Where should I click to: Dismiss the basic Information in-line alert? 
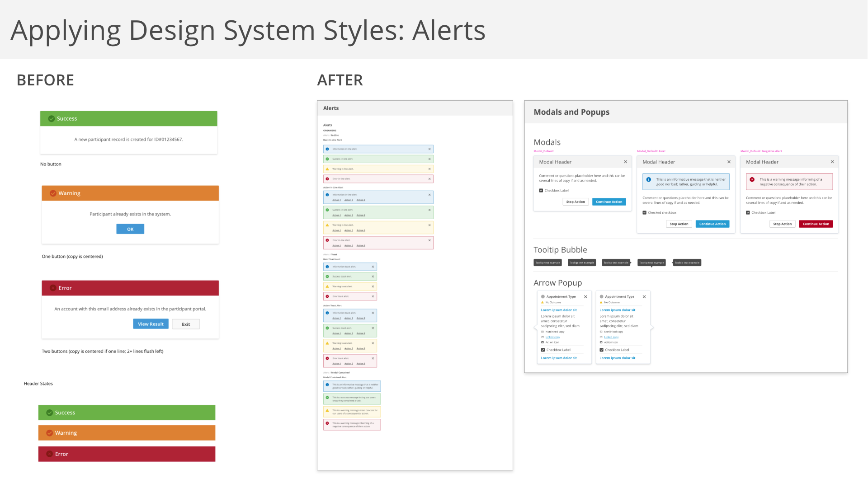pos(429,149)
